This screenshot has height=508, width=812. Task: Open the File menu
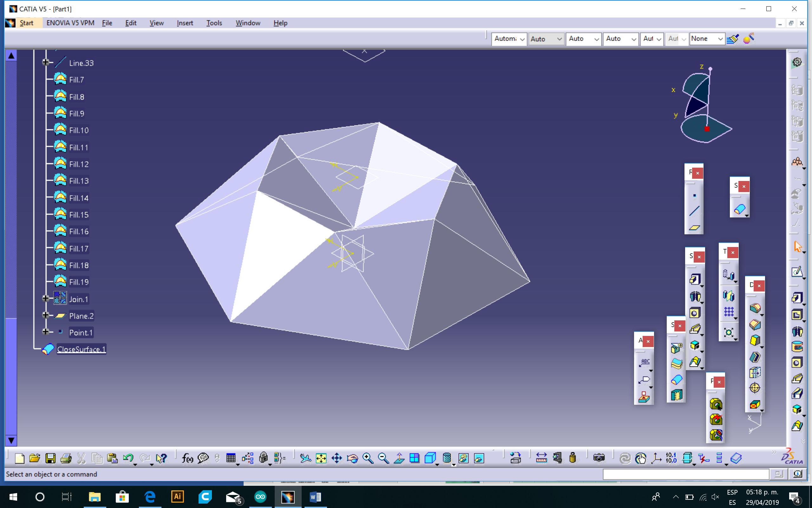tap(107, 23)
